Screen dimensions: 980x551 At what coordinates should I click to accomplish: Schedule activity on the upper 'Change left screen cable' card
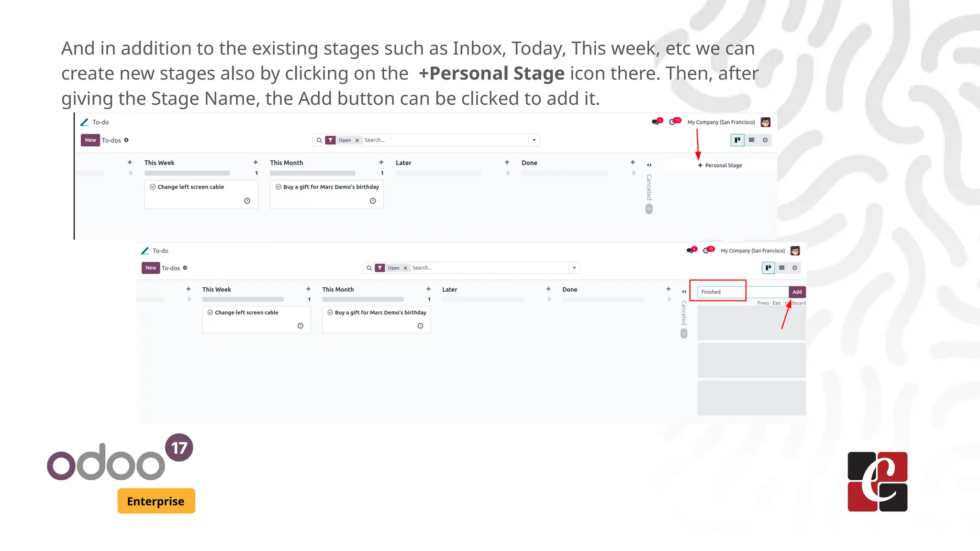[x=247, y=201]
